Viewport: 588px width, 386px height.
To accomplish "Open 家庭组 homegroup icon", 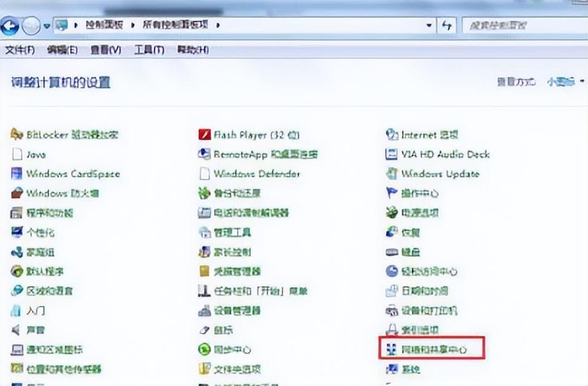I will (x=17, y=252).
